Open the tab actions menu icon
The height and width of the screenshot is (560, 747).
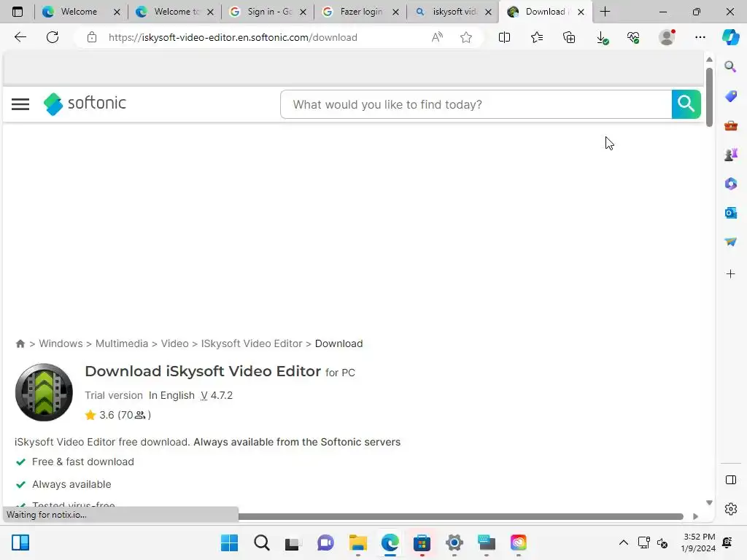click(18, 12)
